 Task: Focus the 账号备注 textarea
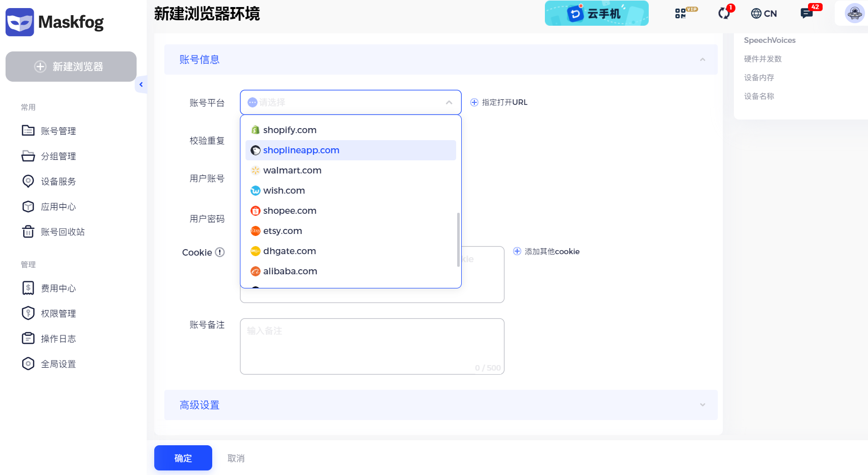372,346
